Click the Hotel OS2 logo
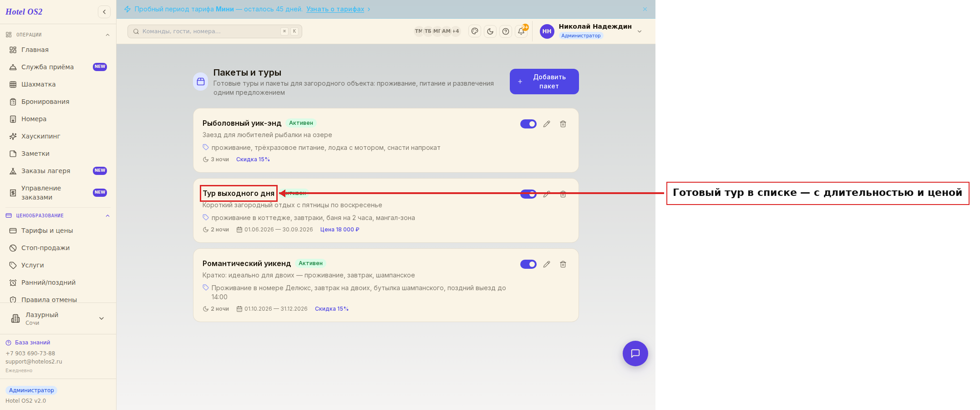This screenshot has width=980, height=410. (24, 12)
